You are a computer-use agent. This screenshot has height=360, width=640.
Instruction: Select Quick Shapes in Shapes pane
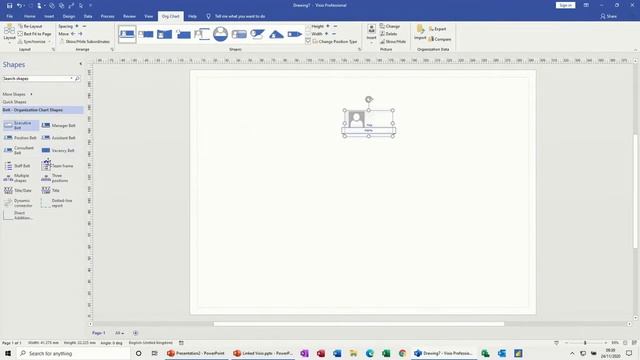pos(15,102)
